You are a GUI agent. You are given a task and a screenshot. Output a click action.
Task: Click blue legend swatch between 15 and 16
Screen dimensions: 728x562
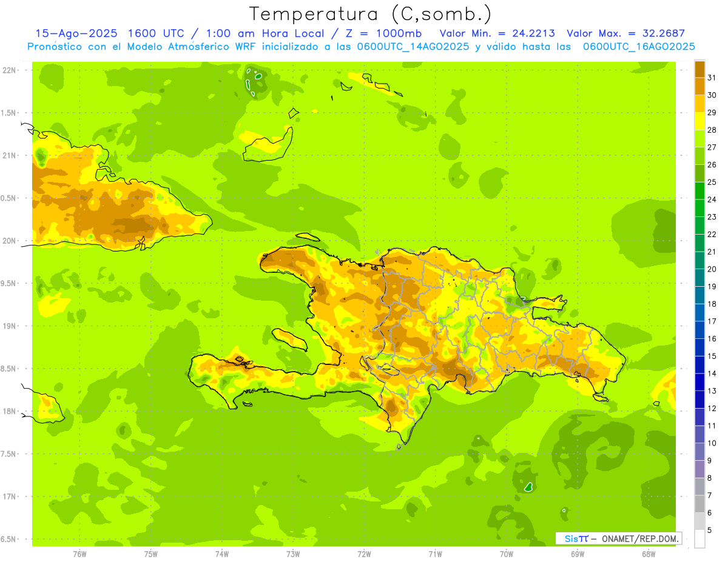tap(699, 347)
